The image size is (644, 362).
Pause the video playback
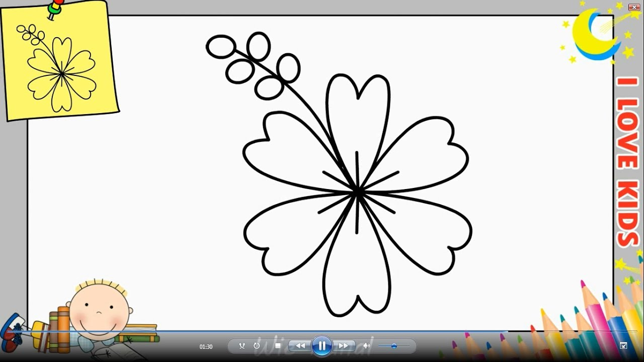[321, 346]
